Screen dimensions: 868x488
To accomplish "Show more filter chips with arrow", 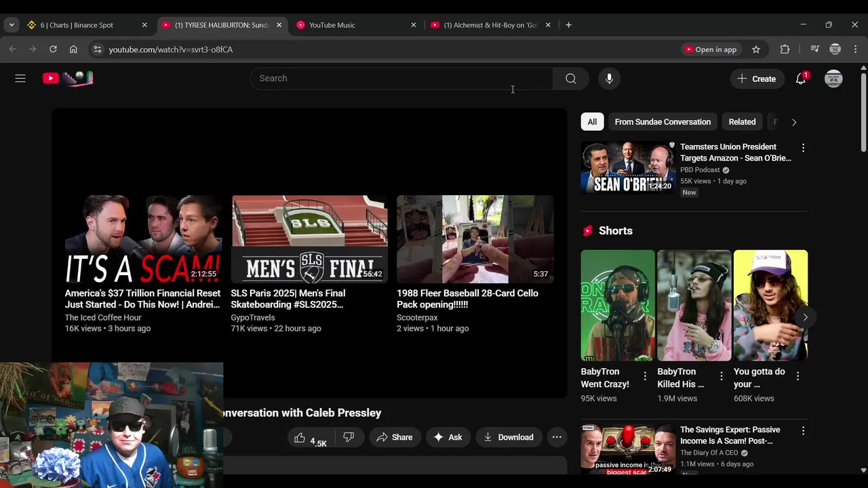I will pos(794,122).
